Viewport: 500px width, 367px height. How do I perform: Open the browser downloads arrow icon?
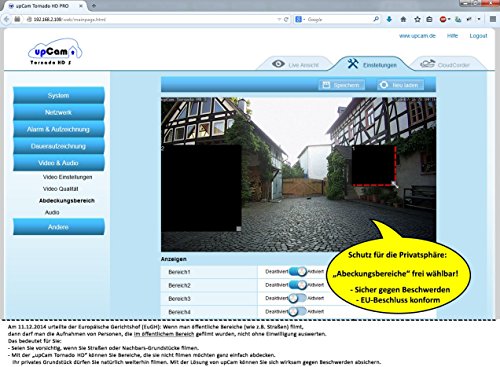[389, 19]
